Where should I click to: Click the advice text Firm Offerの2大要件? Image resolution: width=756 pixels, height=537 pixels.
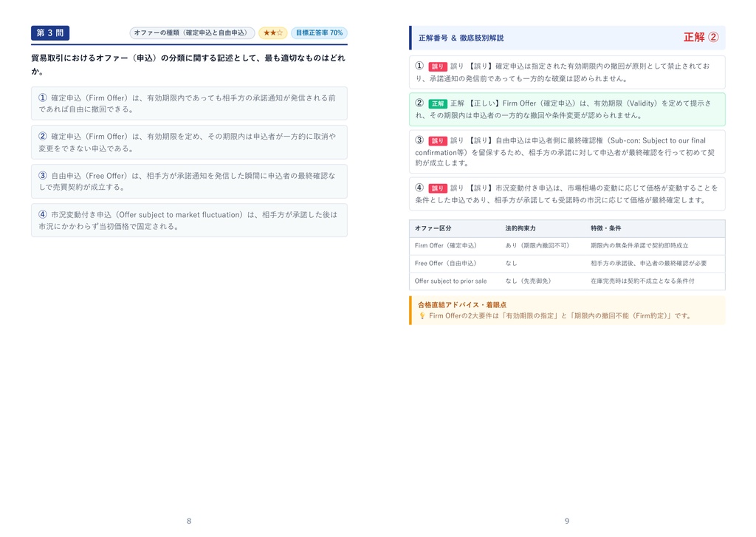(561, 316)
